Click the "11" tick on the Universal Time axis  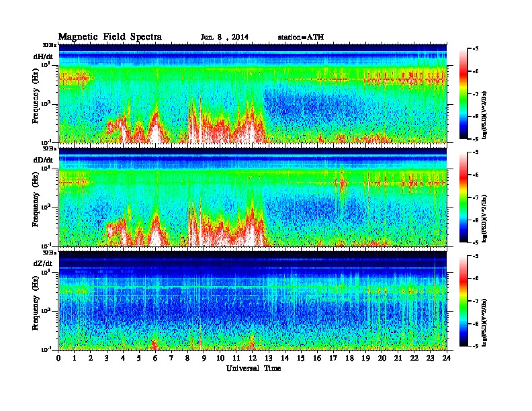pyautogui.click(x=236, y=358)
